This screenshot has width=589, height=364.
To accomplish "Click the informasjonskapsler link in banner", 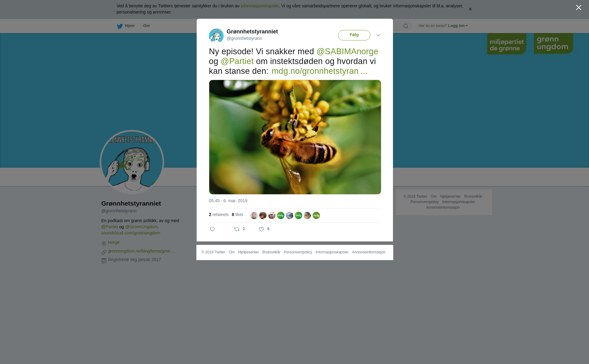I will (260, 6).
